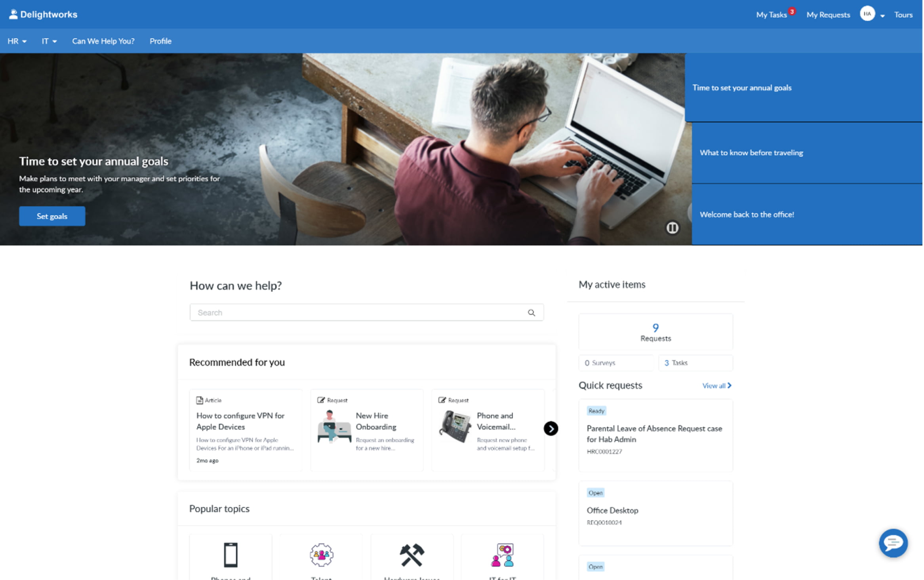This screenshot has width=924, height=580.
Task: Click the article icon for VPN configuration
Action: 200,399
